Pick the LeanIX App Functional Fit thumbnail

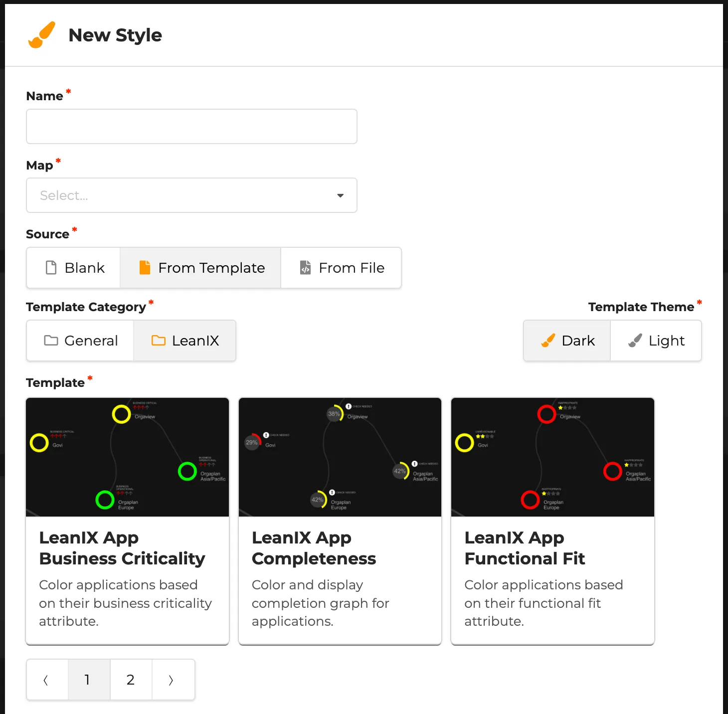click(x=552, y=457)
